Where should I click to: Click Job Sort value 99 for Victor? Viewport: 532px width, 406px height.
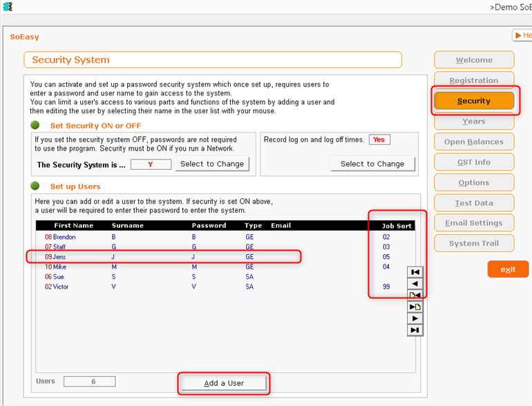386,287
